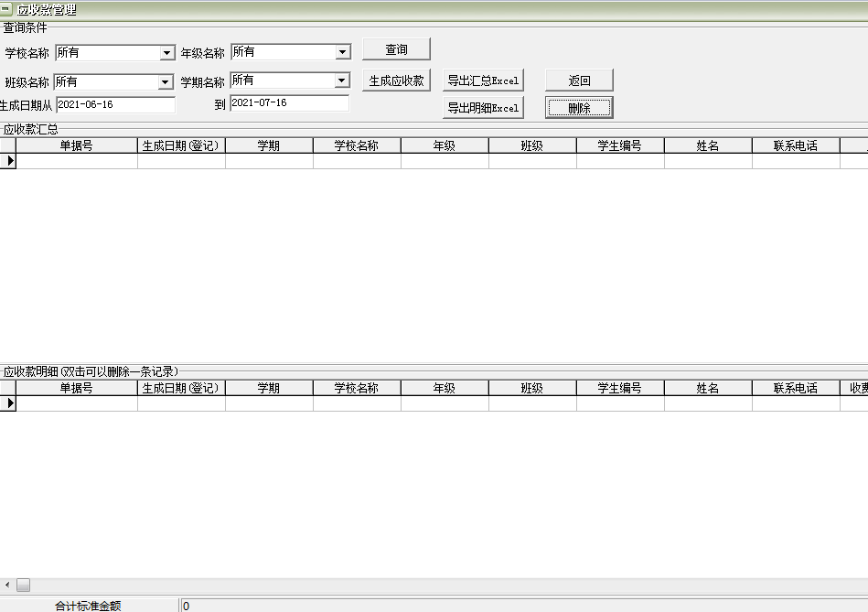Click the 合计标准金额 value field
Image resolution: width=868 pixels, height=612 pixels.
tap(524, 606)
